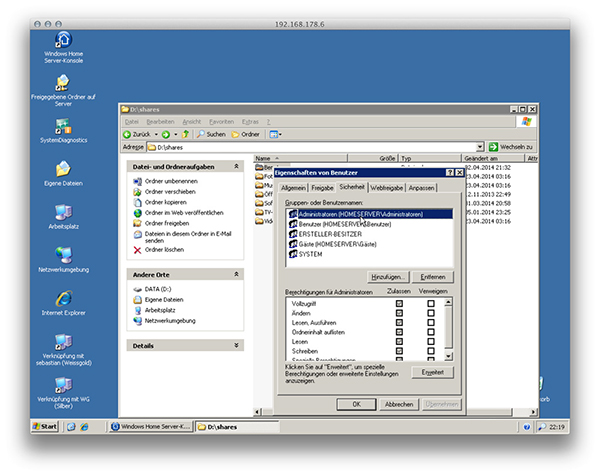600x476 pixels.
Task: Launch Internet Explorer from desktop
Action: point(64,303)
